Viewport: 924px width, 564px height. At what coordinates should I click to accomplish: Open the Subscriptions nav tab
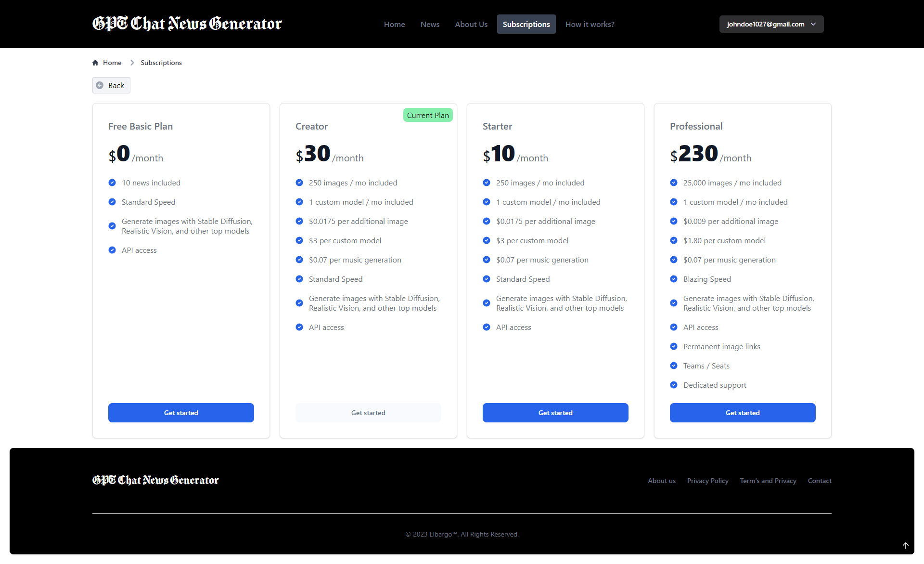[x=526, y=24]
